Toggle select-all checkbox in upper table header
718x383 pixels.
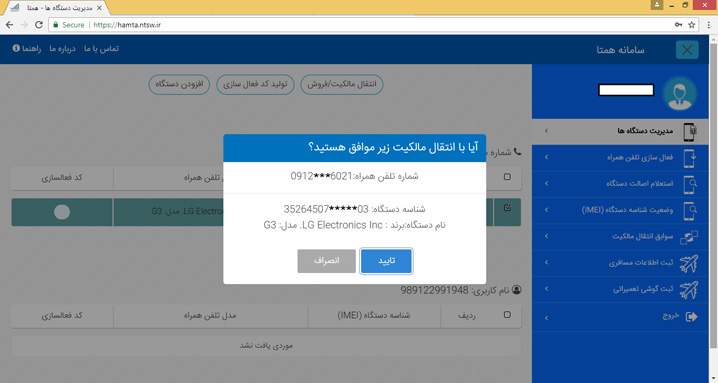[507, 177]
